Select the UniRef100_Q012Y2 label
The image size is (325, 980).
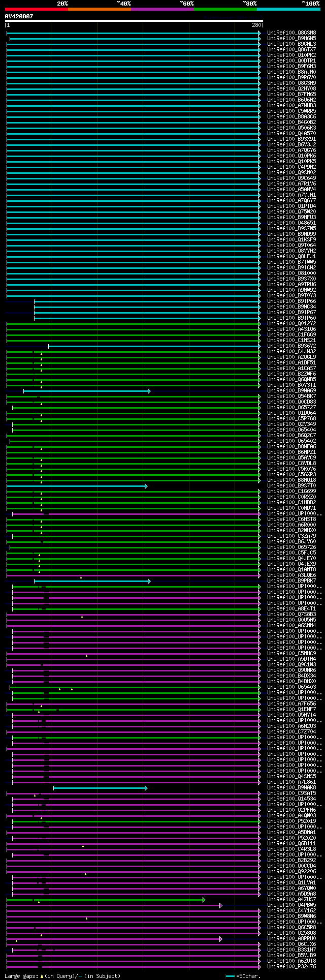pos(291,323)
